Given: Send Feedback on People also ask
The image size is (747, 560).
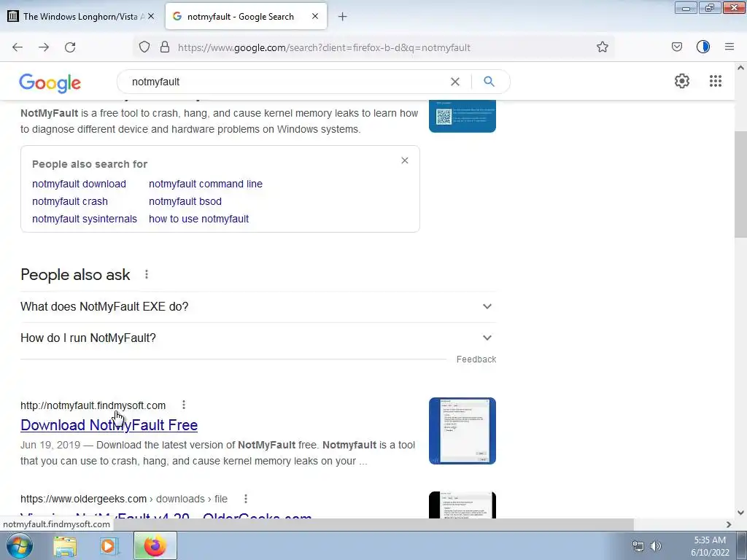Looking at the screenshot, I should 476,359.
